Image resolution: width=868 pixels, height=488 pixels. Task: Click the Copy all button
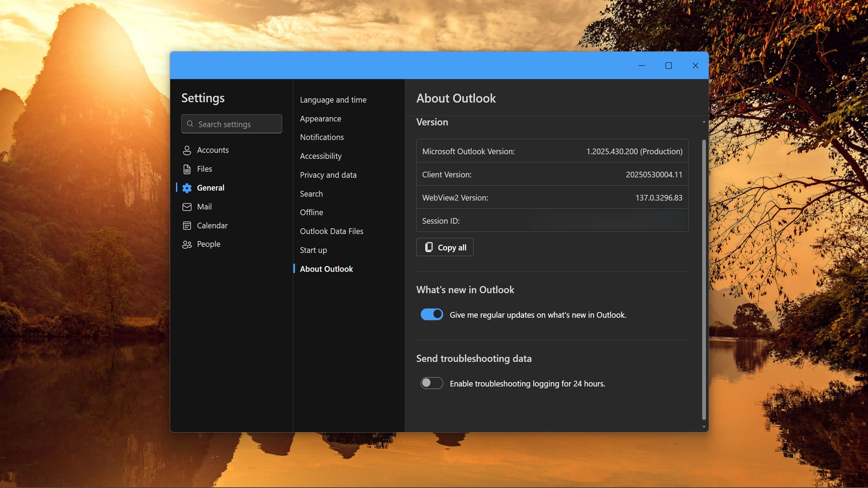click(444, 247)
